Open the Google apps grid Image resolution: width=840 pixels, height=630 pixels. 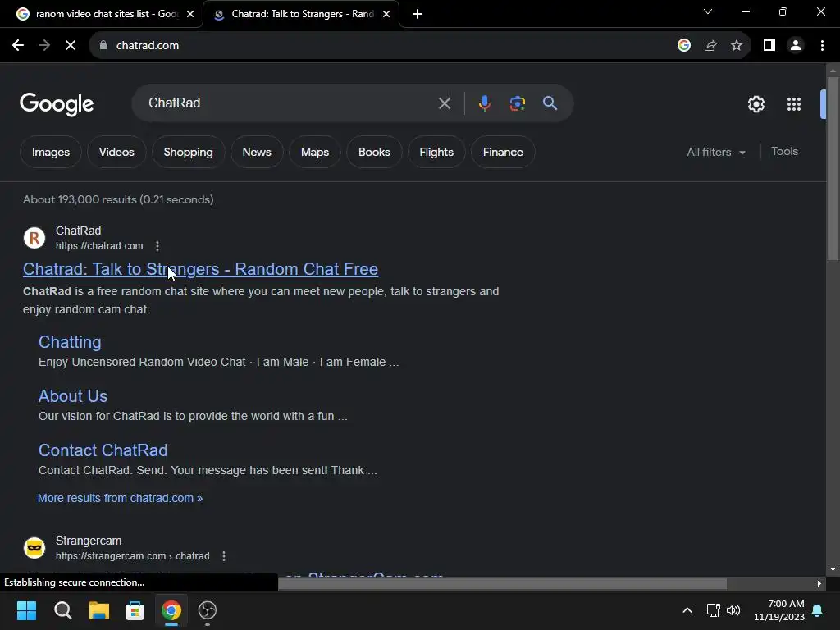click(794, 104)
